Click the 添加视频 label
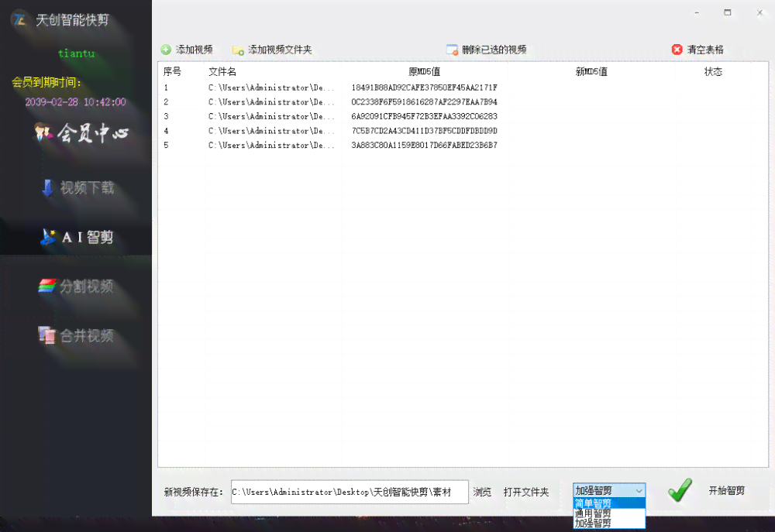775x532 pixels. [x=195, y=50]
